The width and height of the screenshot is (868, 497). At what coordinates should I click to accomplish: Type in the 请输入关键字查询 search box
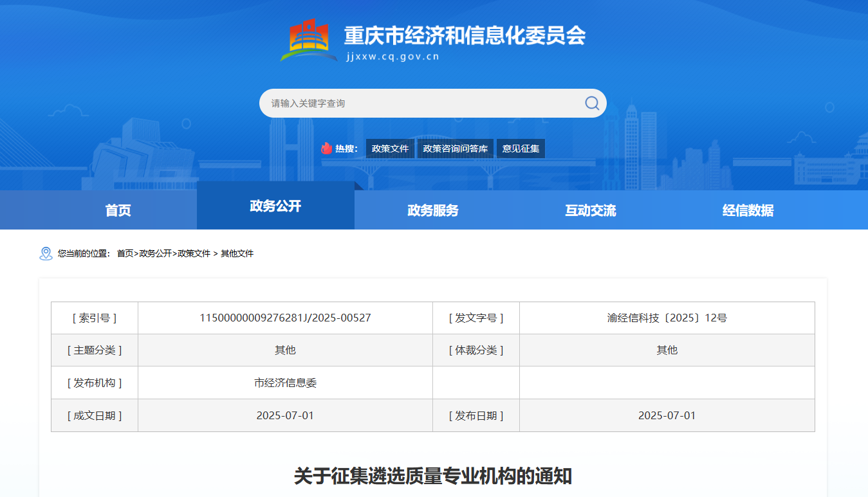[418, 103]
